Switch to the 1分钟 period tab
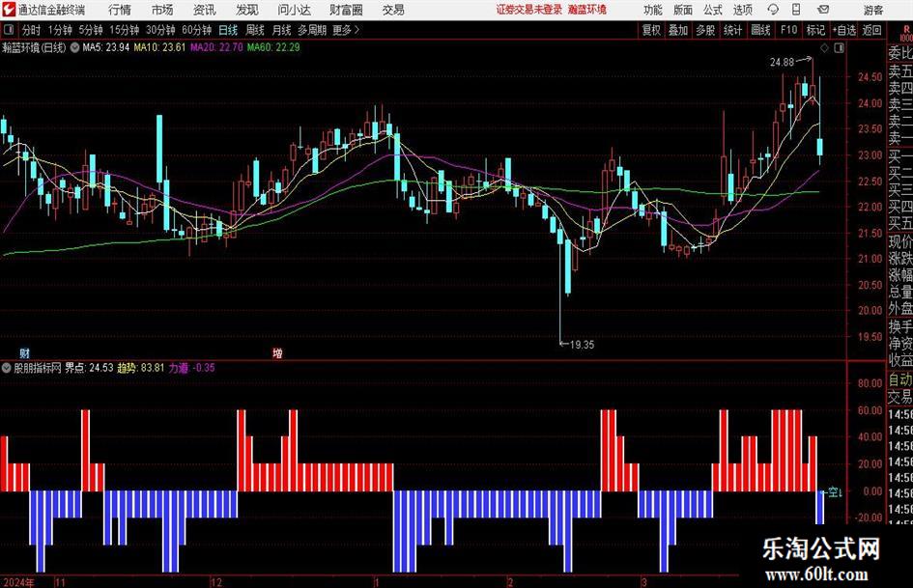 (59, 30)
